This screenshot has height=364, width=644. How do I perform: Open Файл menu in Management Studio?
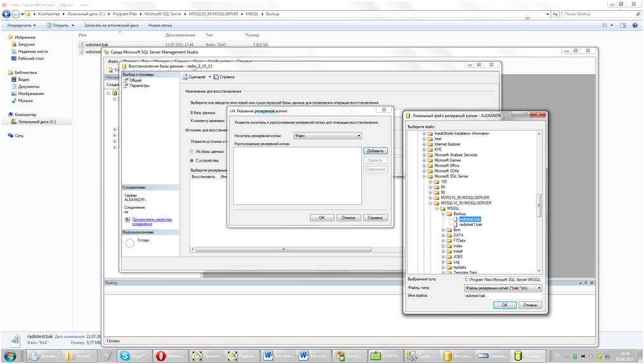113,62
